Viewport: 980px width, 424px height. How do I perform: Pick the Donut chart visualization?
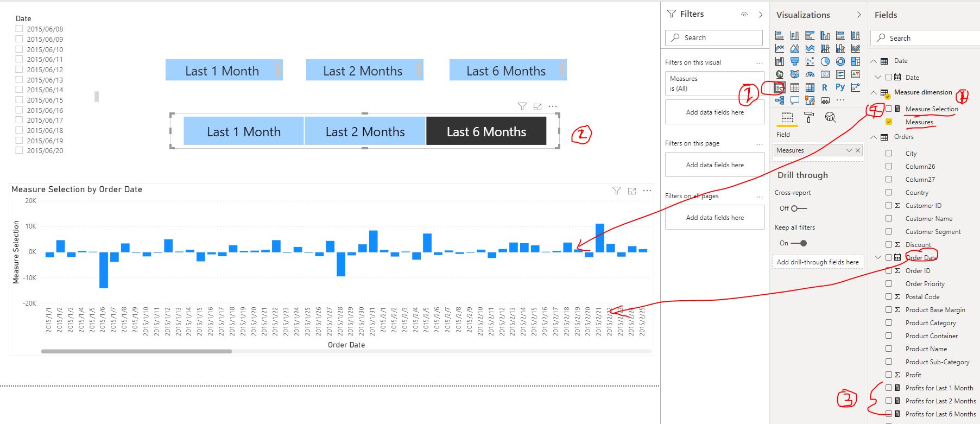coord(840,61)
